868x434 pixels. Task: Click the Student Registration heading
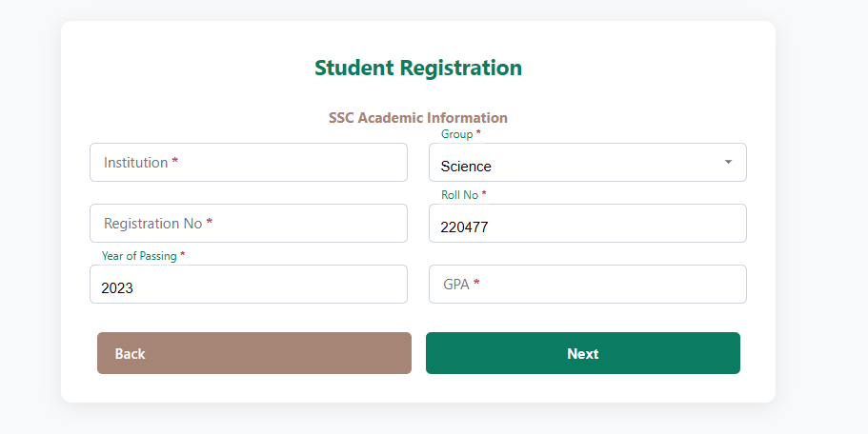[x=418, y=68]
